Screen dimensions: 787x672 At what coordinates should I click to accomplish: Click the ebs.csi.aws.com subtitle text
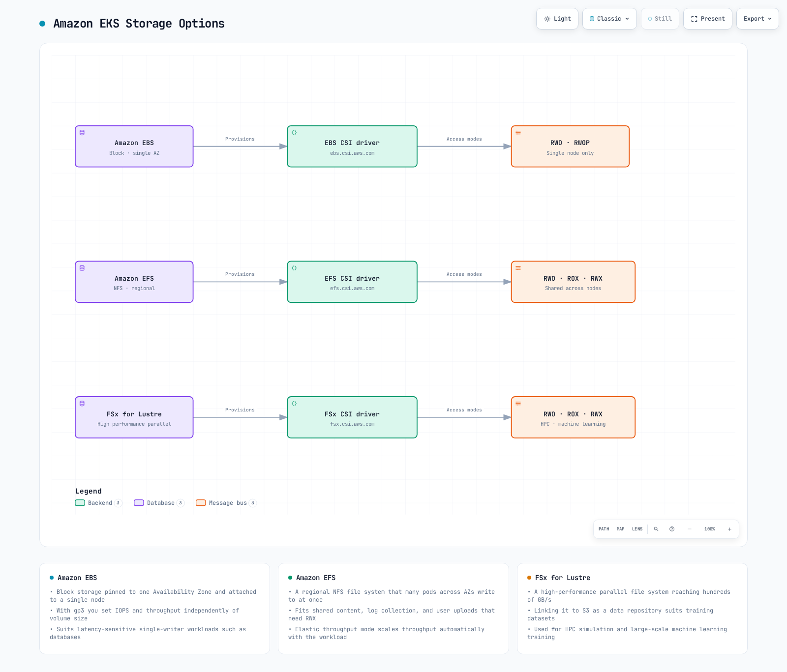coord(352,153)
